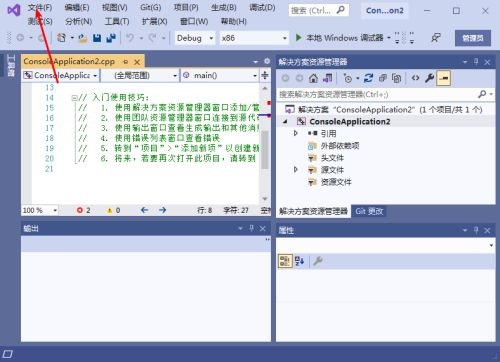Click the red error count icon showing 2
Image resolution: width=500 pixels, height=362 pixels.
click(x=80, y=210)
